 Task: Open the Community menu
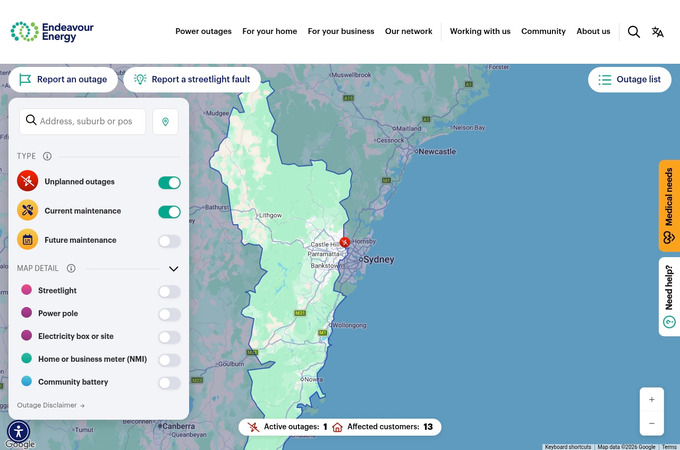coord(543,31)
